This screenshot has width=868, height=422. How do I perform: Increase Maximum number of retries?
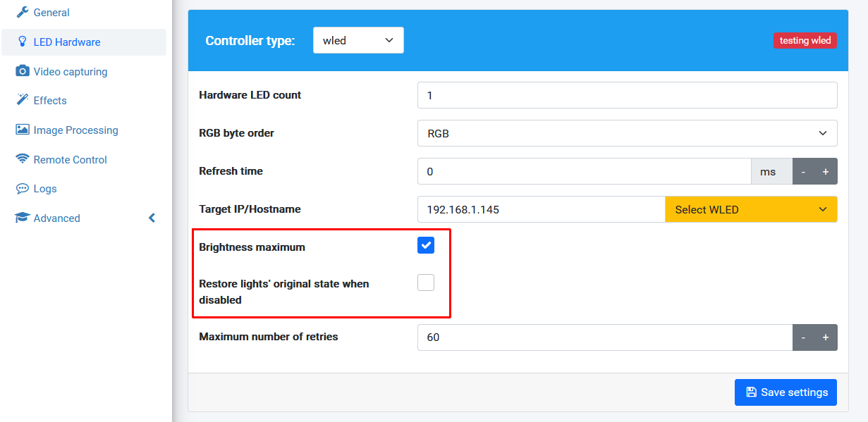[826, 337]
